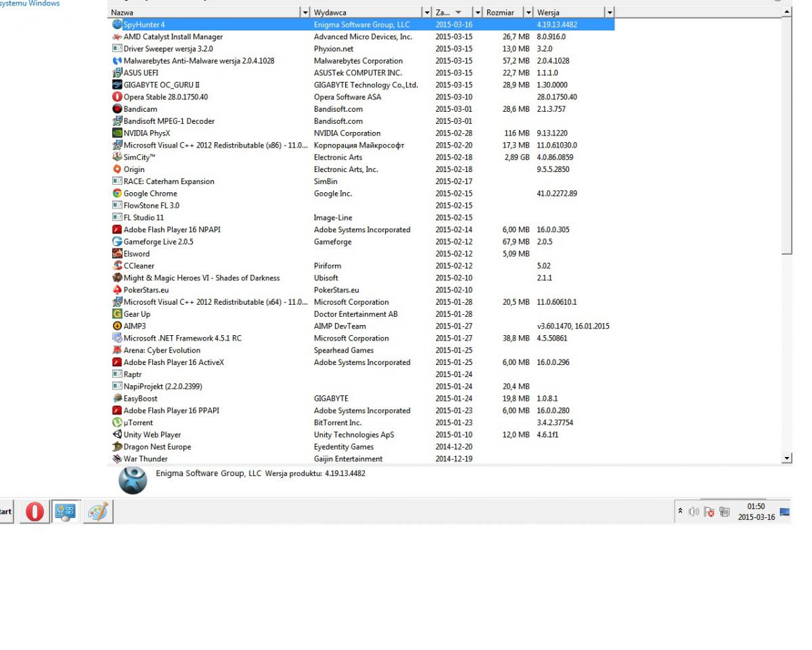
Task: Select FL Studio 11 entry
Action: pos(362,218)
